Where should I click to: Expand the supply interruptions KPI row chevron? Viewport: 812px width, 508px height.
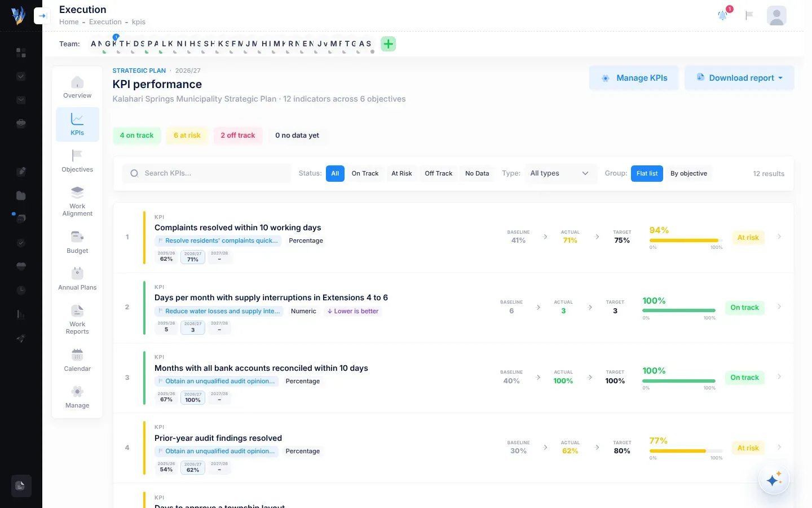point(779,307)
